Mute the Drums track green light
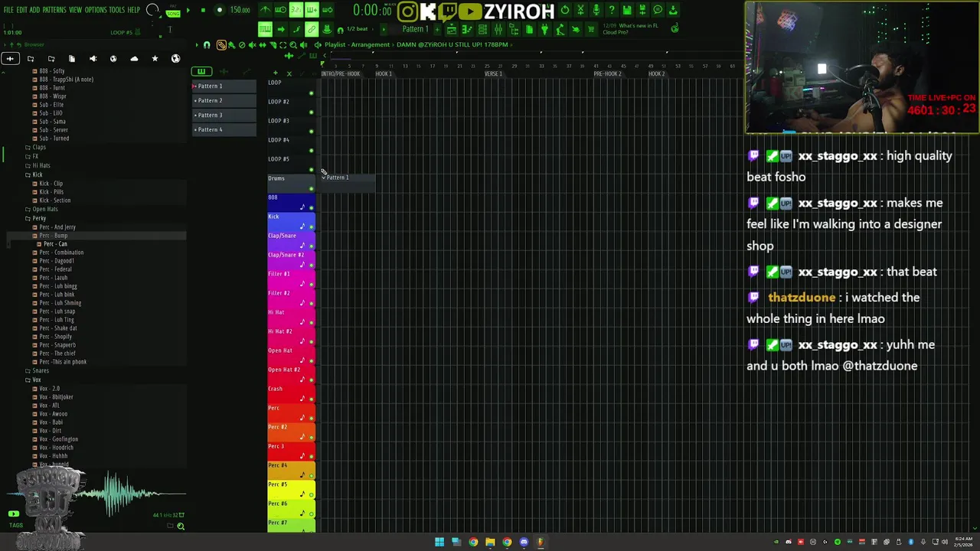 (311, 188)
